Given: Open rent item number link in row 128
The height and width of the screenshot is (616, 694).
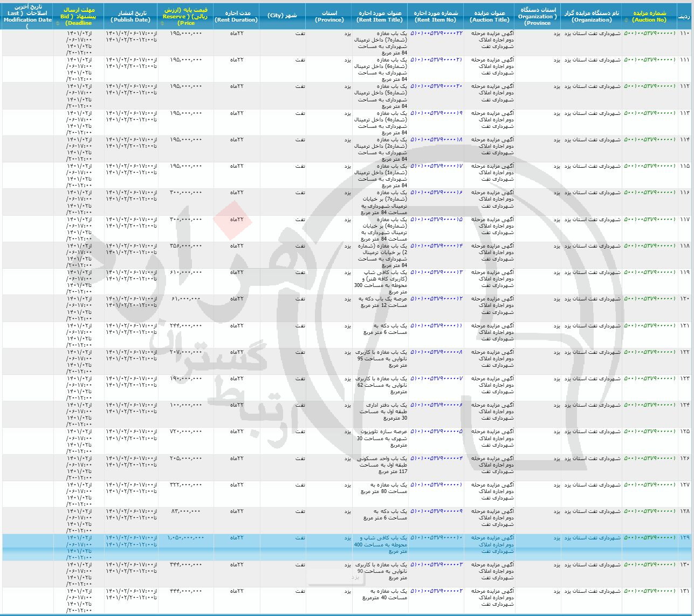Looking at the screenshot, I should [437, 511].
